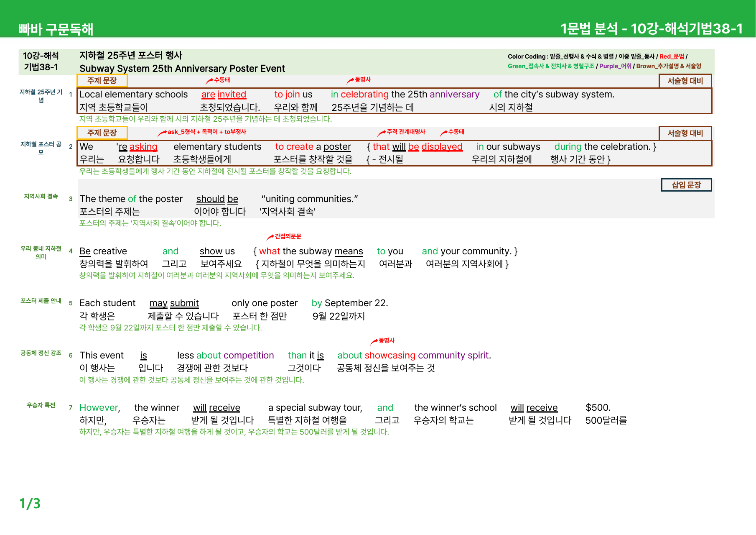Viewport: 756px width, 535px height.
Task: Click the 수동태 arrow above 'displayed'
Action: [444, 133]
